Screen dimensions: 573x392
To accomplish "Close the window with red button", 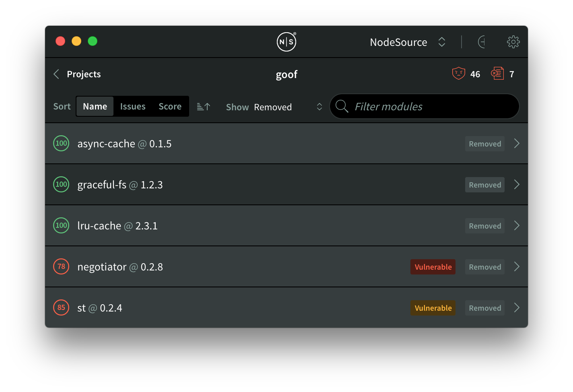I will point(60,41).
